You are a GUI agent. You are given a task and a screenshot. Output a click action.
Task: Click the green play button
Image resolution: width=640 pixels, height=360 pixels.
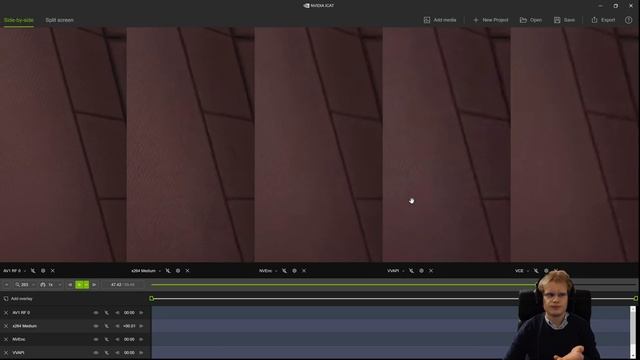[x=80, y=284]
